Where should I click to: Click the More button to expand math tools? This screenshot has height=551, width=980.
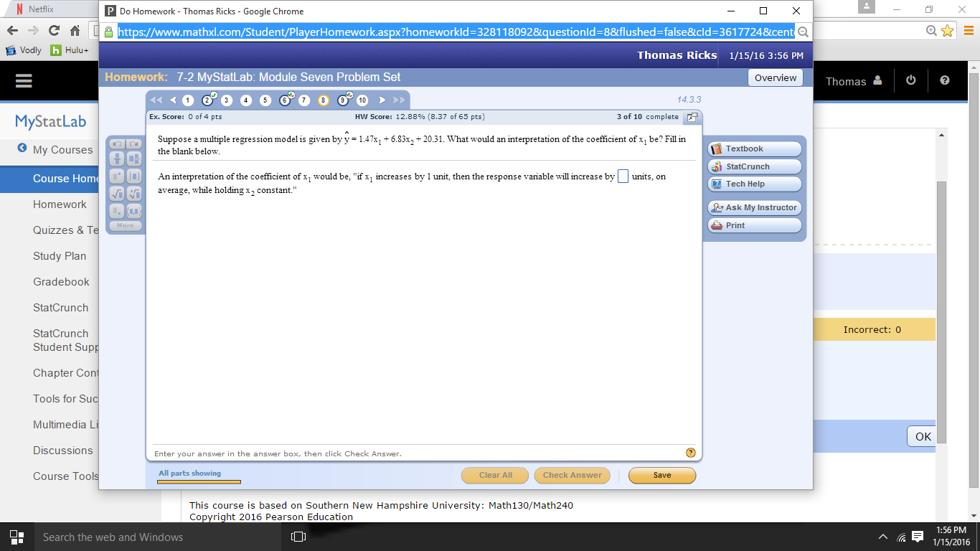125,225
